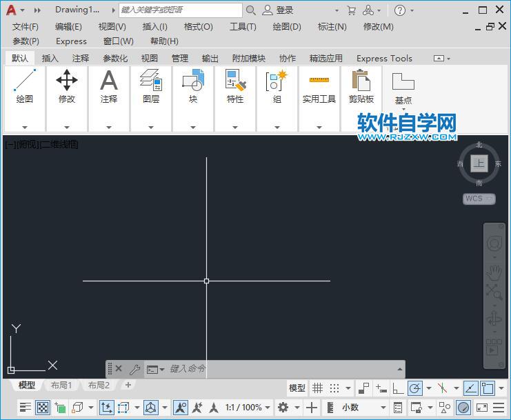The width and height of the screenshot is (511, 420).
Task: Click the Clean Screen status bar icon
Action: 481,408
